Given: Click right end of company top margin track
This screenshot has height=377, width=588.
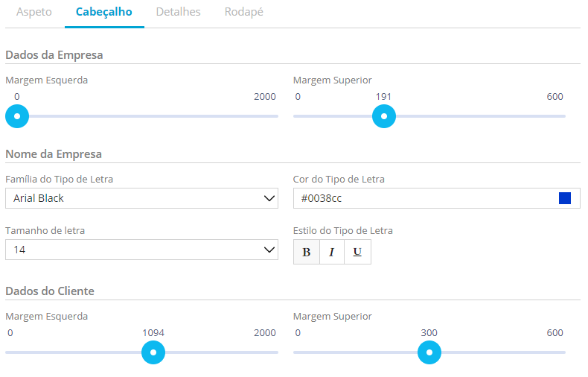Looking at the screenshot, I should 563,116.
